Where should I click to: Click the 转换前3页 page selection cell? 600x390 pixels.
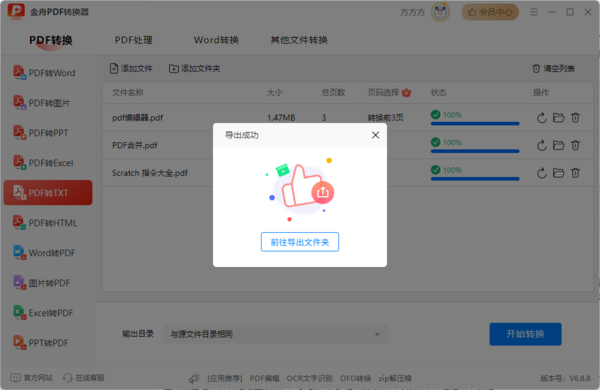[x=385, y=117]
